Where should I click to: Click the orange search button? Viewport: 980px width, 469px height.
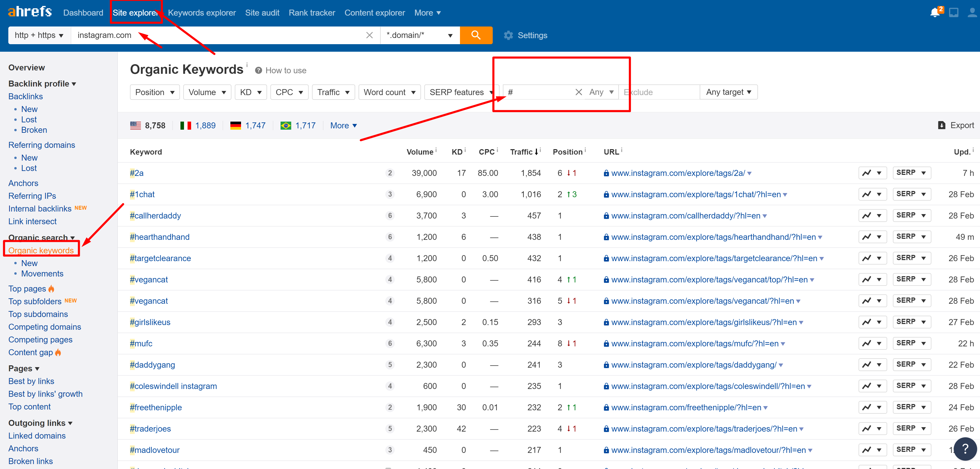[x=476, y=35]
